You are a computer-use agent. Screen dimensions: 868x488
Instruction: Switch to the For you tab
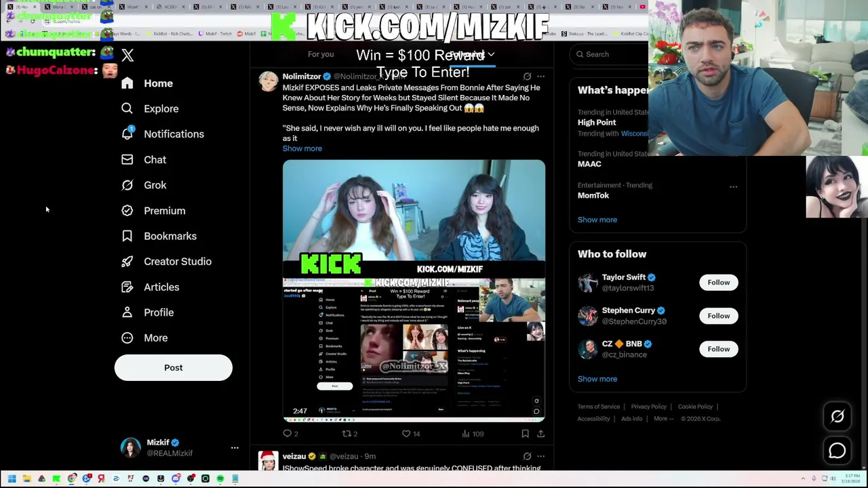[x=321, y=54]
